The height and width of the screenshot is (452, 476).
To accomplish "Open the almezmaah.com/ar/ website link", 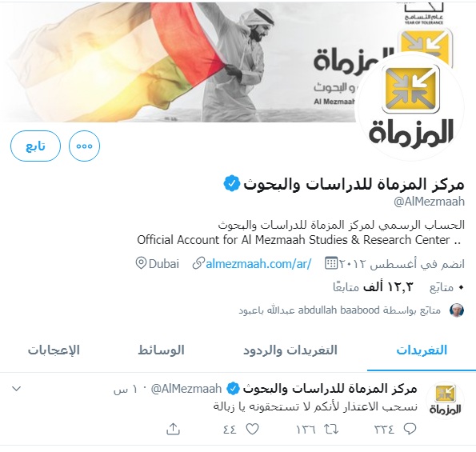I will [258, 264].
